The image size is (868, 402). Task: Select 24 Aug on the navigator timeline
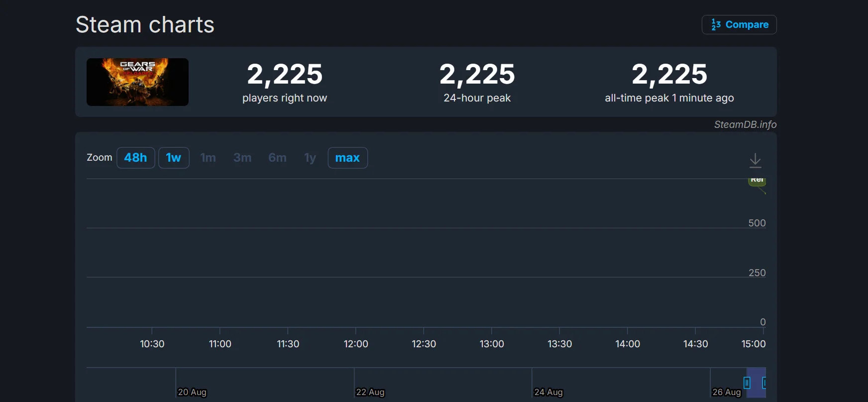pyautogui.click(x=548, y=392)
